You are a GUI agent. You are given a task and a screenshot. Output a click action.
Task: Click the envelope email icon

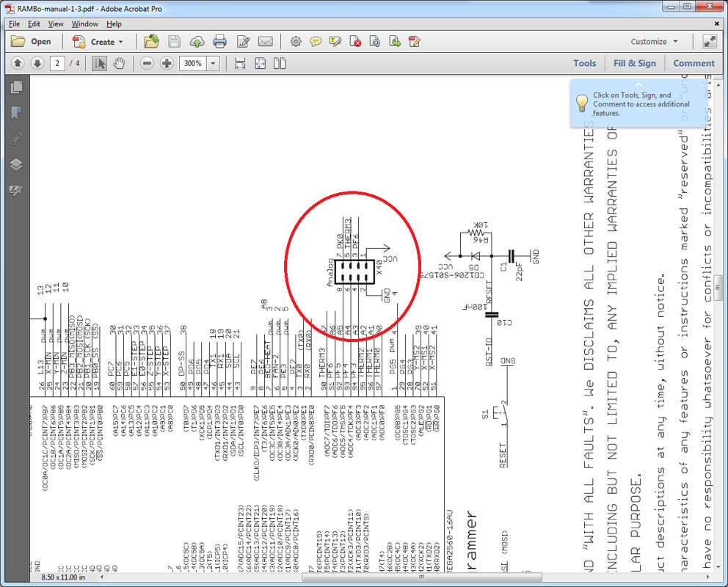[x=266, y=41]
